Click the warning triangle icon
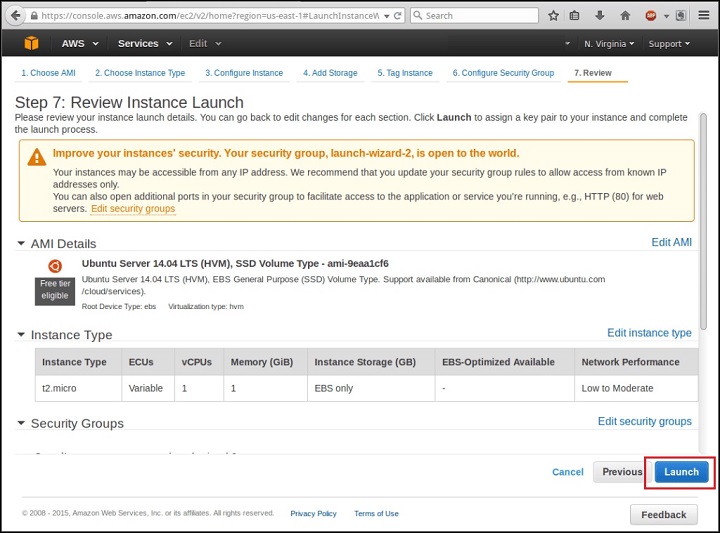Screen dimensions: 720x533 tap(37, 157)
